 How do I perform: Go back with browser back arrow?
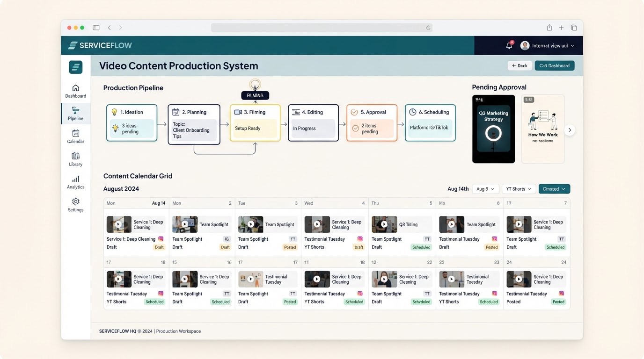tap(110, 28)
